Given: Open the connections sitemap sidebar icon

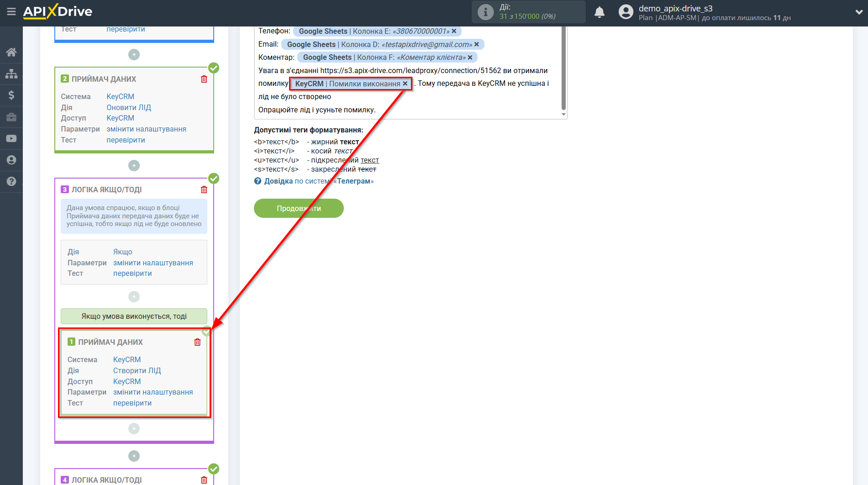Looking at the screenshot, I should coord(11,74).
